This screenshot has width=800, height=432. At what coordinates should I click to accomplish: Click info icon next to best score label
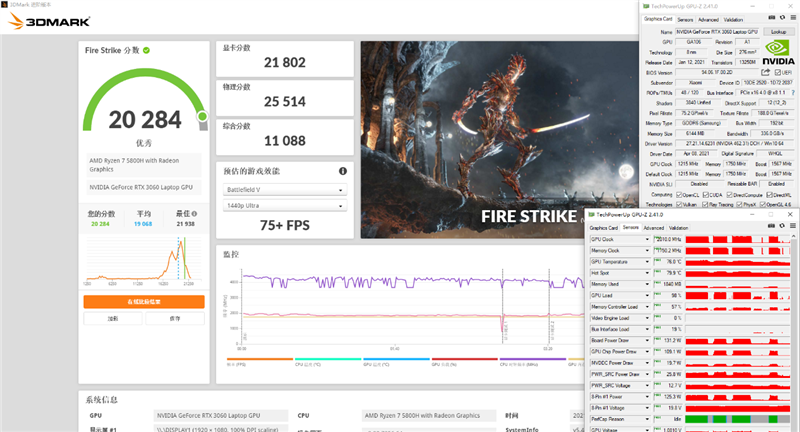194,214
